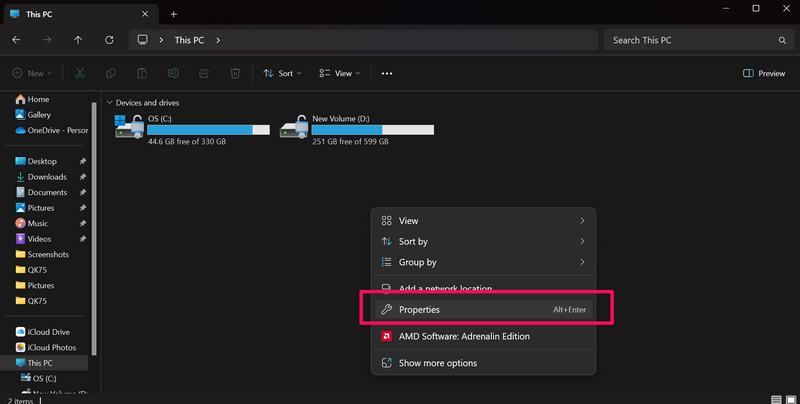This screenshot has width=800, height=404.
Task: Click the See more three-dots icon
Action: click(387, 73)
